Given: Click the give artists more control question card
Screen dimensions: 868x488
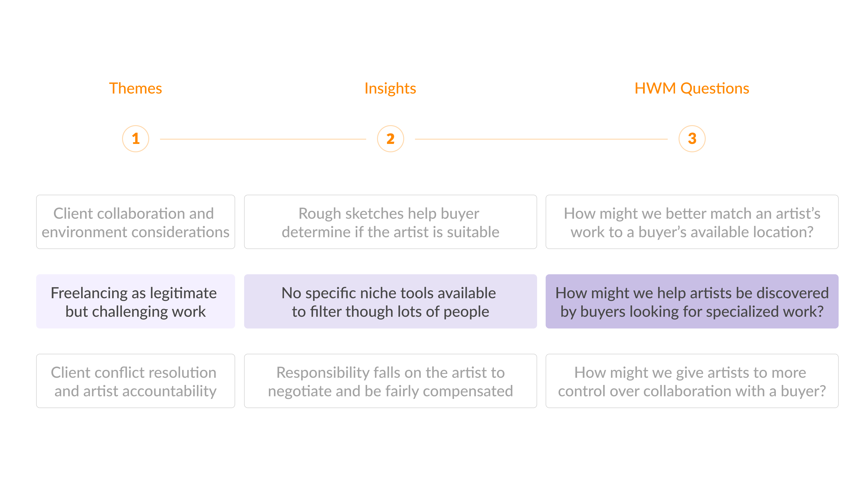Looking at the screenshot, I should 692,381.
